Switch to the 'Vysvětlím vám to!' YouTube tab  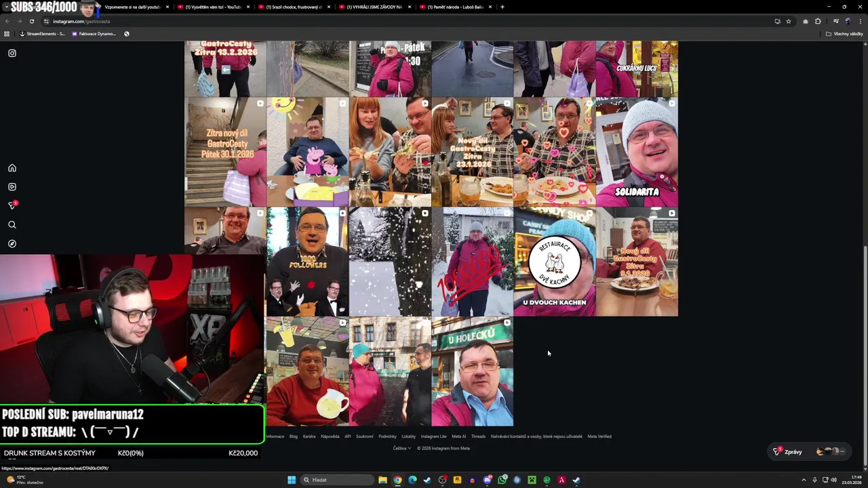coord(214,7)
